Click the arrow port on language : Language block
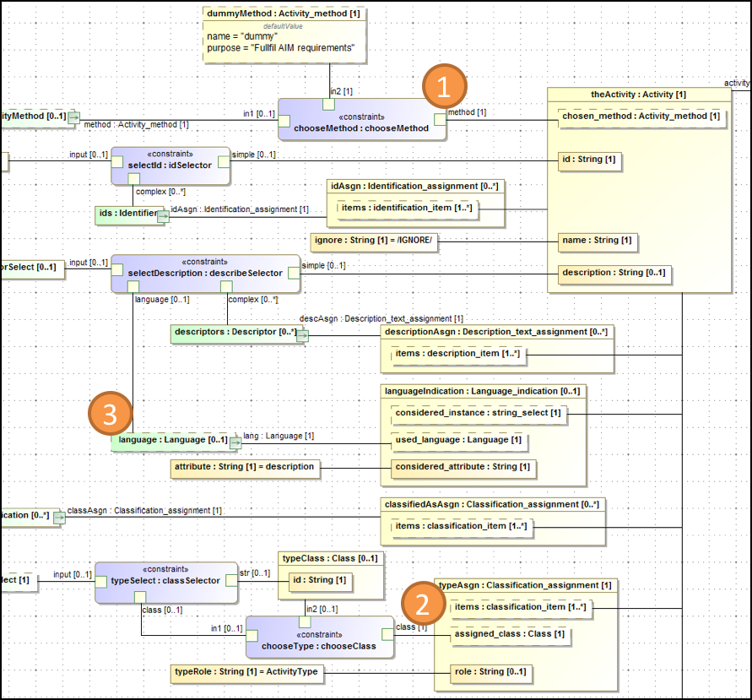This screenshot has width=752, height=700. tap(235, 442)
